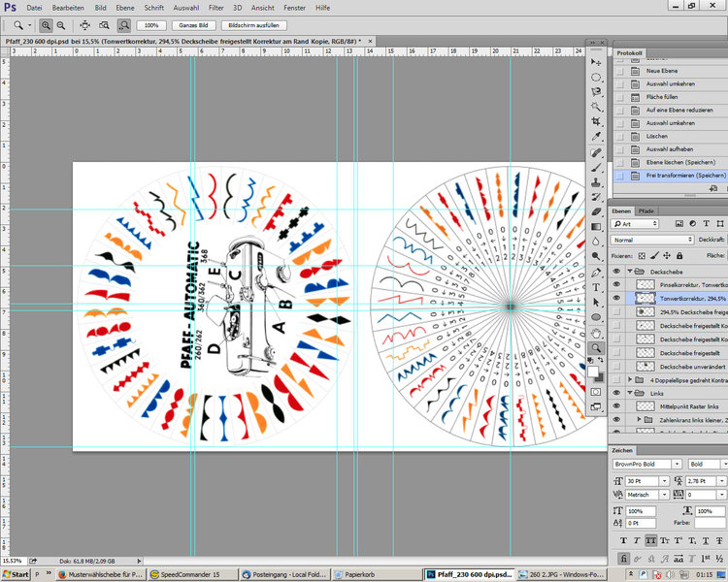Viewport: 728px width, 582px height.
Task: Click the text color Farbe swatch
Action: 710,523
